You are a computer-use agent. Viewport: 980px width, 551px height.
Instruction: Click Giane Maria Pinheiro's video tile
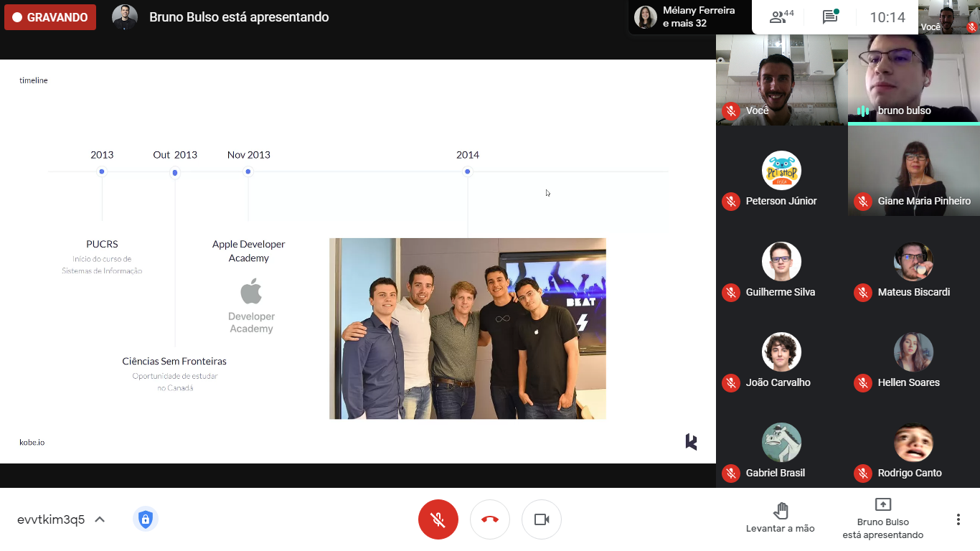913,171
